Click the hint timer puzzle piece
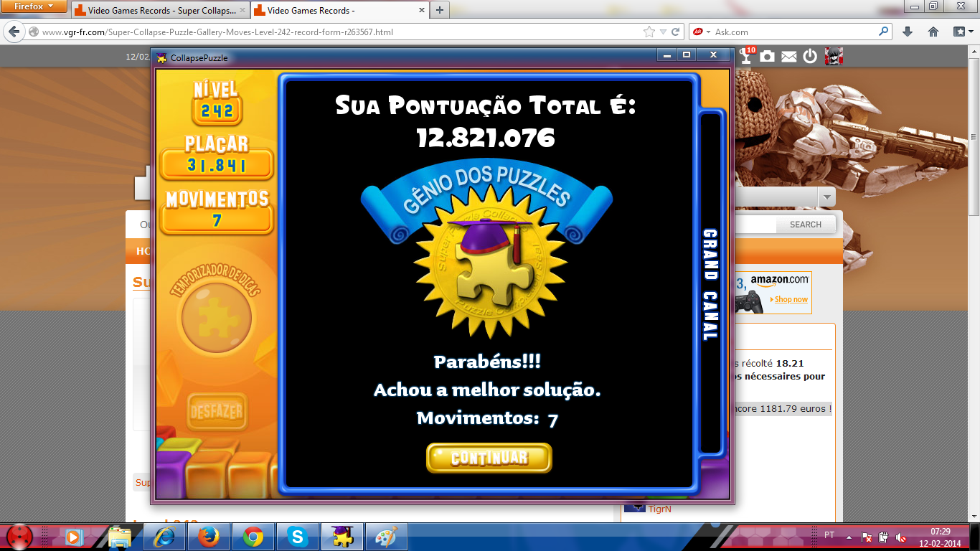The image size is (980, 551). pyautogui.click(x=216, y=317)
